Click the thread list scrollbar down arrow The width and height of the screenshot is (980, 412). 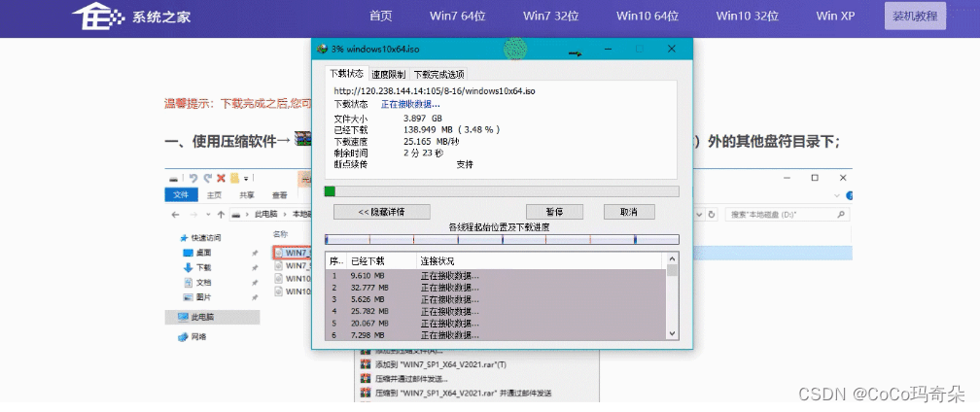(673, 333)
